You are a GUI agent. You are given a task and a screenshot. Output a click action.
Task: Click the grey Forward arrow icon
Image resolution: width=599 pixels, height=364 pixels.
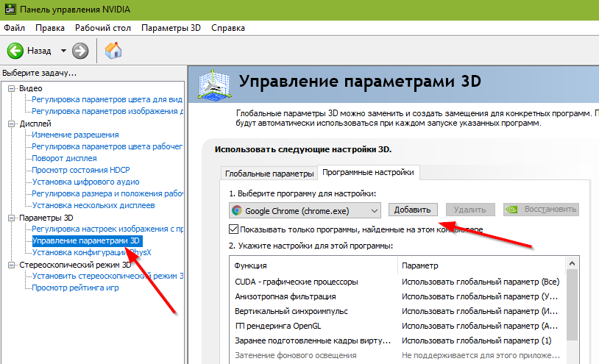(80, 51)
